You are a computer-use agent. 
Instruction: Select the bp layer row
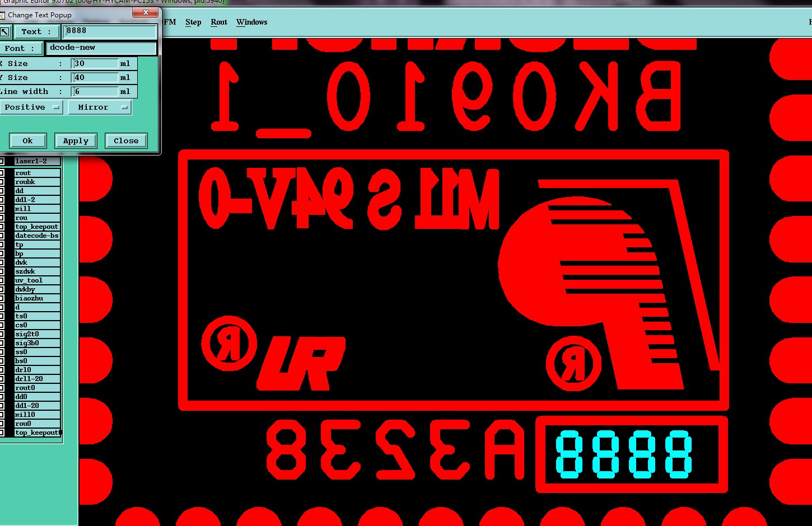[37, 253]
